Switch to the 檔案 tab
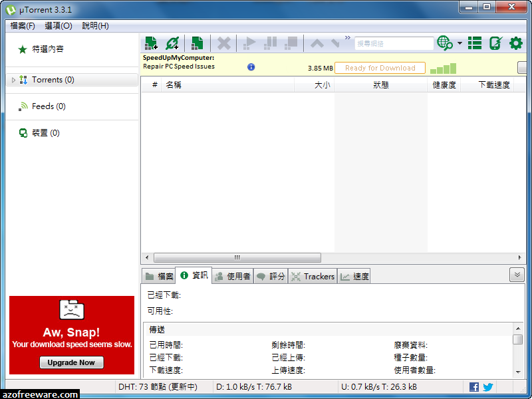 pyautogui.click(x=159, y=277)
